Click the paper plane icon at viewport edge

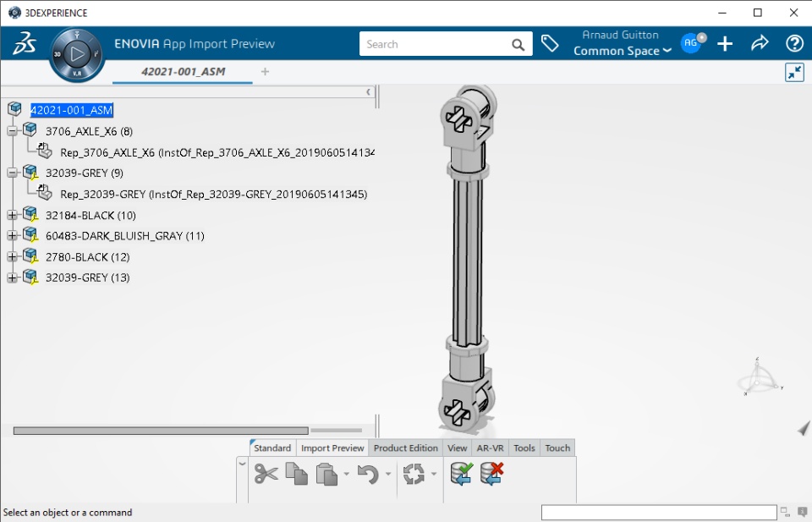(804, 428)
